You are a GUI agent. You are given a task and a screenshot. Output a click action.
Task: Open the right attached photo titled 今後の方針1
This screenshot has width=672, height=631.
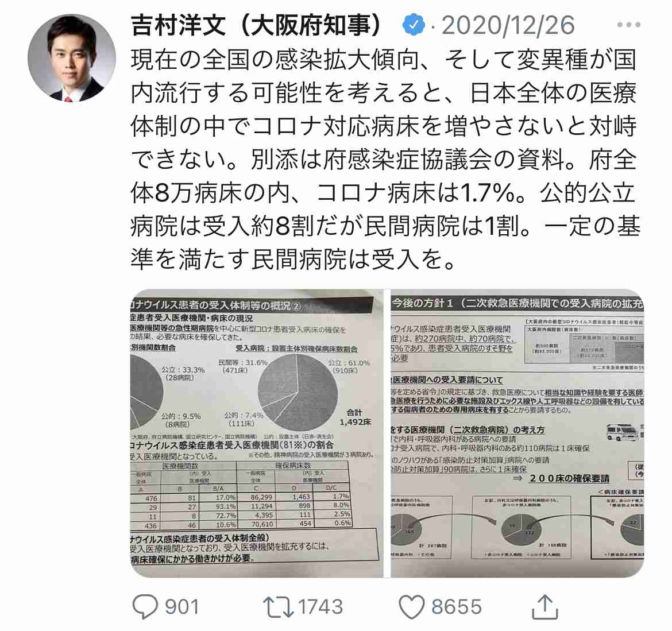pyautogui.click(x=517, y=433)
